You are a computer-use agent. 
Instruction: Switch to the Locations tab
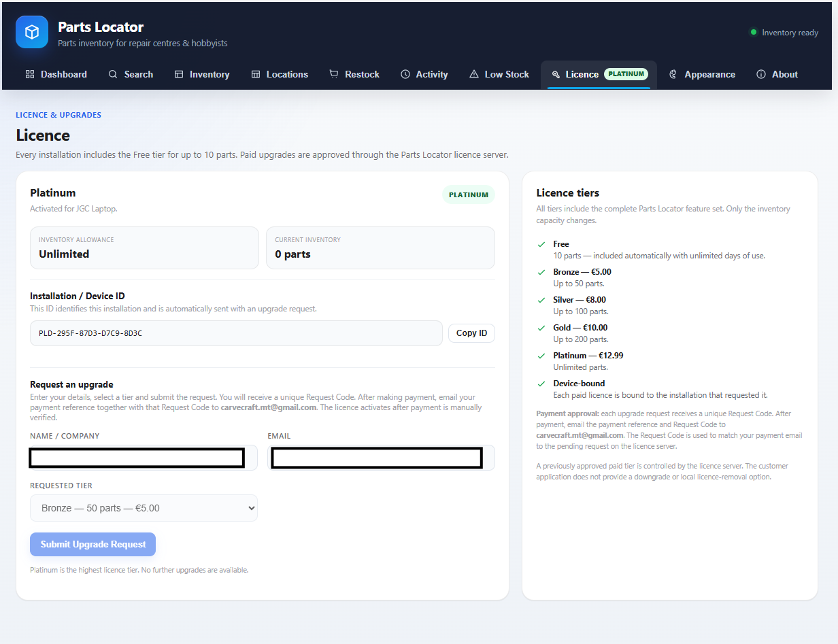pos(280,74)
